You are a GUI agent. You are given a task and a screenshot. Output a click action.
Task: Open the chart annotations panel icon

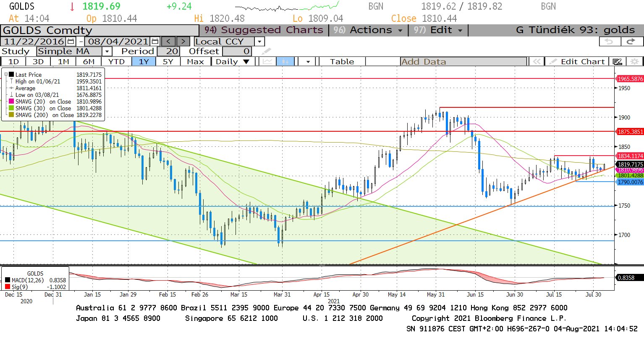click(617, 62)
